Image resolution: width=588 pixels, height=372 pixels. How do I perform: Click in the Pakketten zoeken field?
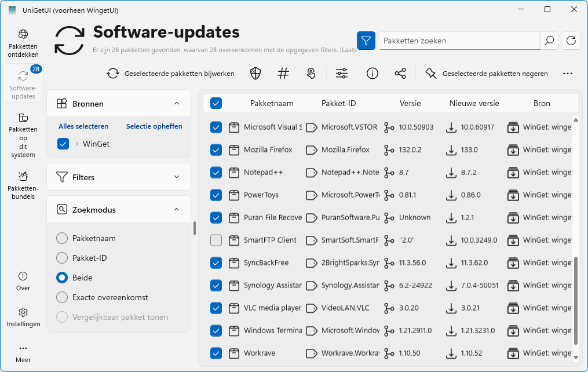(459, 41)
